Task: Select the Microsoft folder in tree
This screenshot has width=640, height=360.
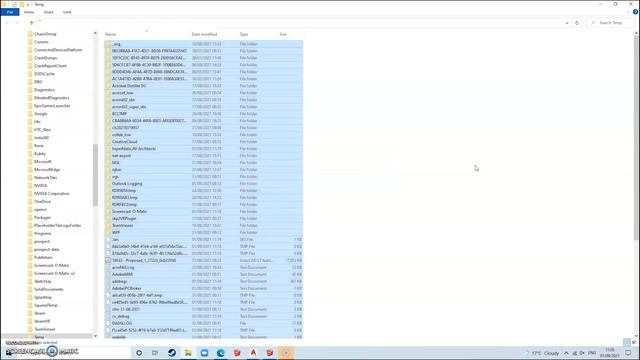Action: 42,162
